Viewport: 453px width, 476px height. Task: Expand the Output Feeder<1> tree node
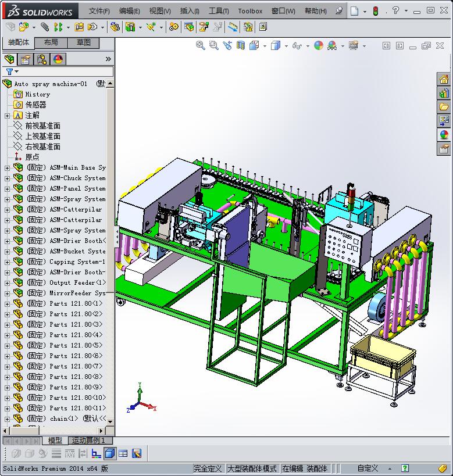point(7,283)
